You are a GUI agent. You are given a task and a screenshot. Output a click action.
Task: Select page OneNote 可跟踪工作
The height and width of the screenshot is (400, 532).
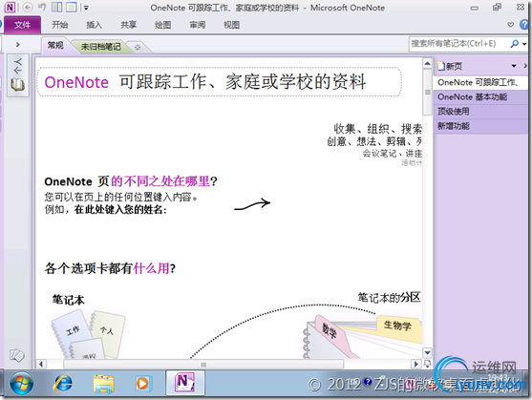pyautogui.click(x=479, y=82)
